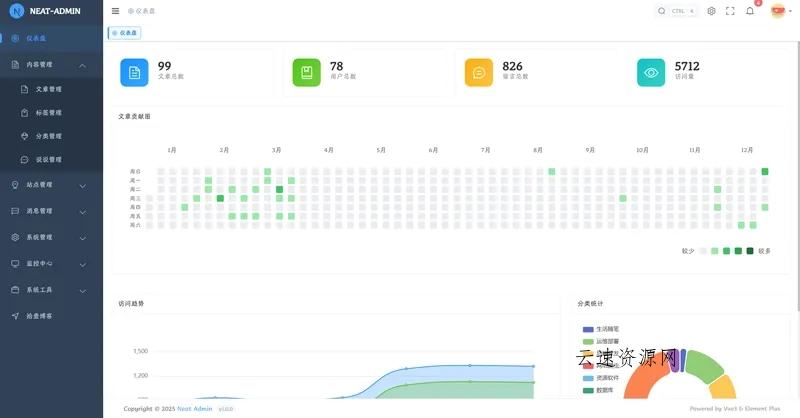Click the blue 文章总数 document icon
800x418 pixels.
[134, 72]
